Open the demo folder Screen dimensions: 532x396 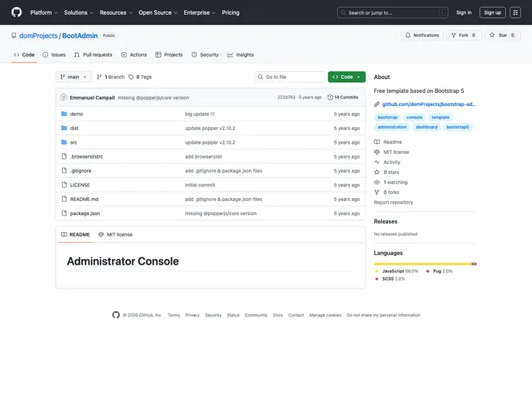click(x=77, y=114)
